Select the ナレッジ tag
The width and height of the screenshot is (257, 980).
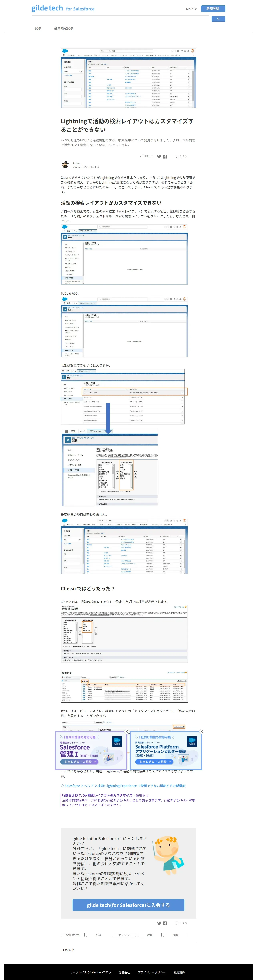coord(124,935)
